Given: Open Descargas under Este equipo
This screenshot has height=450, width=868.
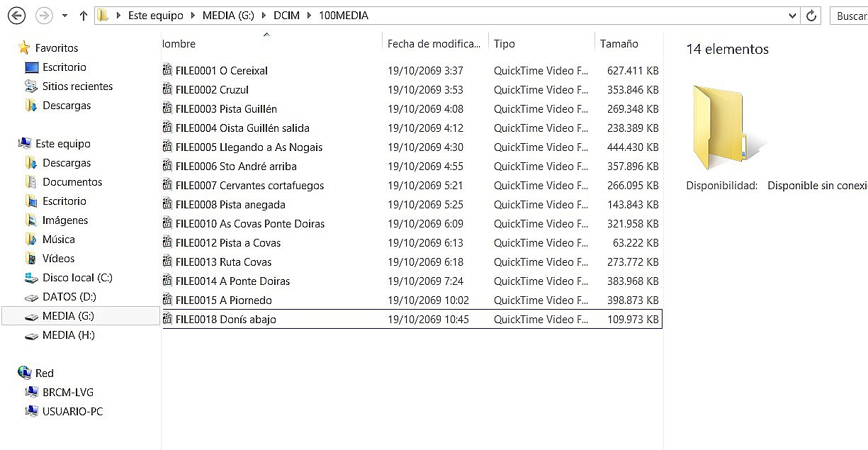Looking at the screenshot, I should tap(66, 163).
